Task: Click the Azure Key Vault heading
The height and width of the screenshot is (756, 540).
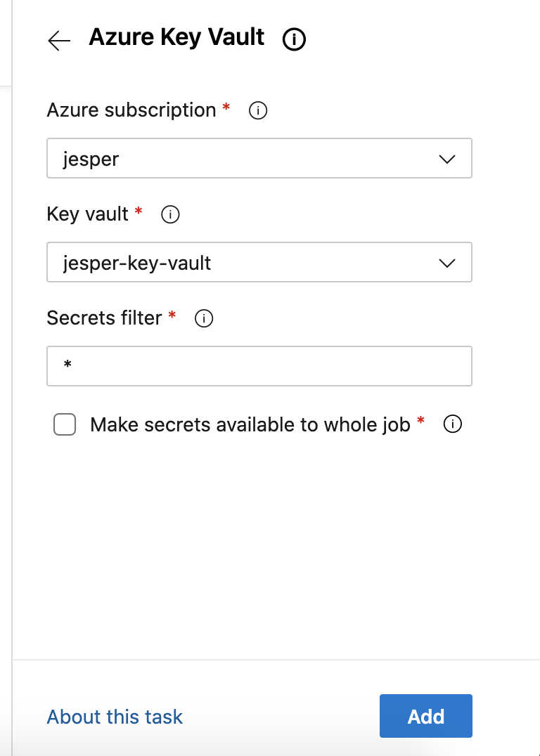Action: click(x=176, y=37)
